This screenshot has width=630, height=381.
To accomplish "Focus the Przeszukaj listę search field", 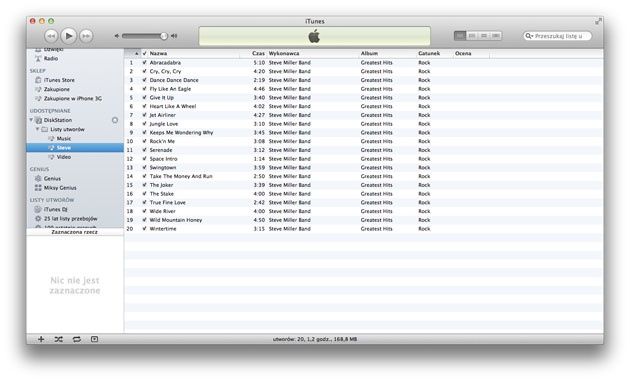I will (x=557, y=36).
